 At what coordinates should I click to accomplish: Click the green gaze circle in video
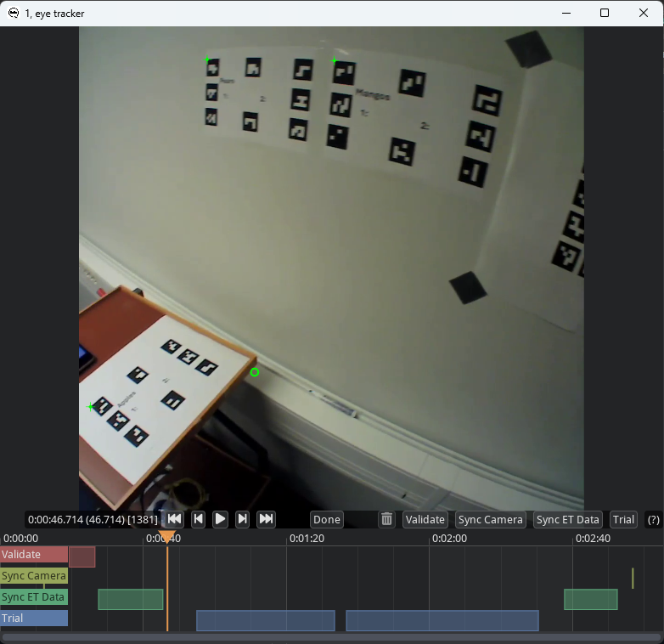[255, 372]
